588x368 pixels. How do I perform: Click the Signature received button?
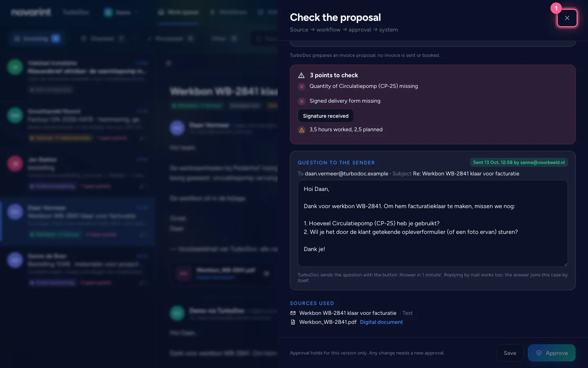[x=325, y=116]
